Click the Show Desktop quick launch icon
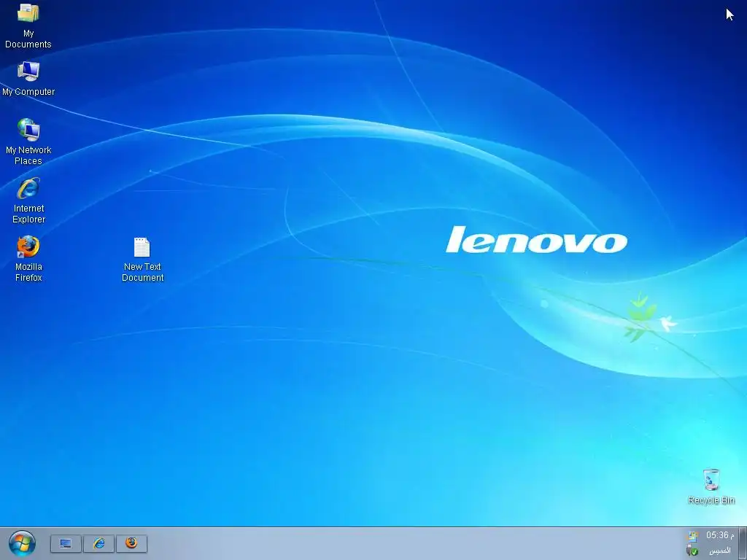Viewport: 747px width, 560px height. 66,543
